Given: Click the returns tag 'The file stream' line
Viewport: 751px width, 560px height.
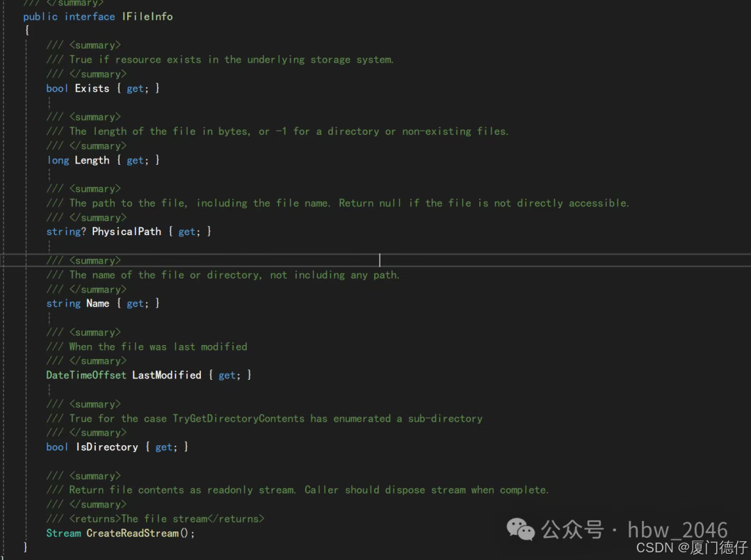Looking at the screenshot, I should [x=155, y=519].
